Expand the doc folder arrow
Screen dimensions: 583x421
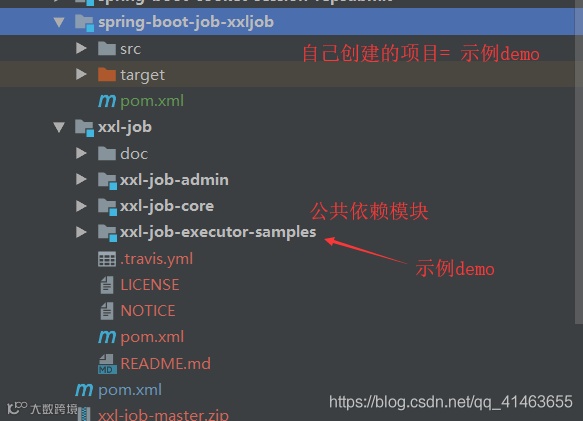pyautogui.click(x=81, y=153)
